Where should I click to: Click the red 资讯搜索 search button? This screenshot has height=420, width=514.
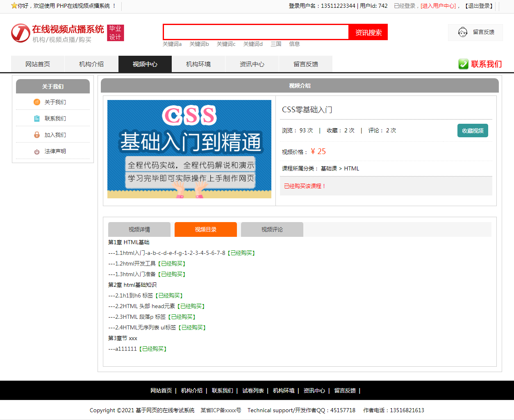tap(368, 32)
